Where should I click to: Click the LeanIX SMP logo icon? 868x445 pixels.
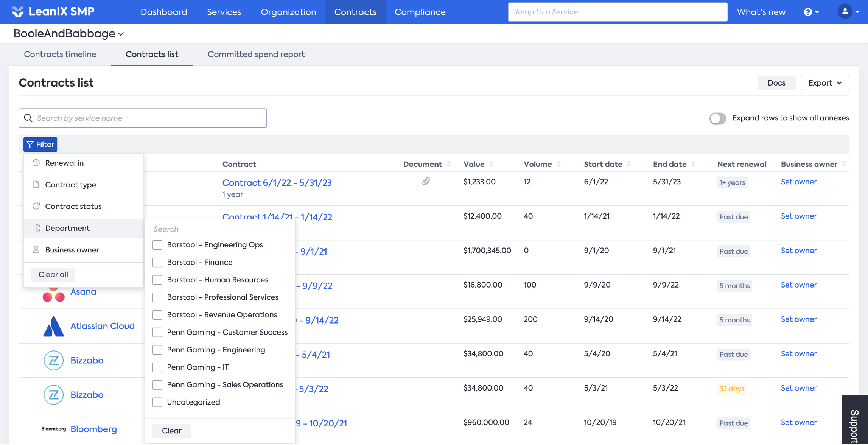18,12
